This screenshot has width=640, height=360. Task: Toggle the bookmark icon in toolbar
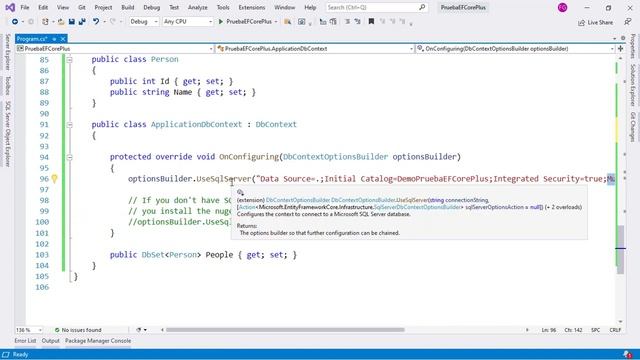click(x=371, y=22)
